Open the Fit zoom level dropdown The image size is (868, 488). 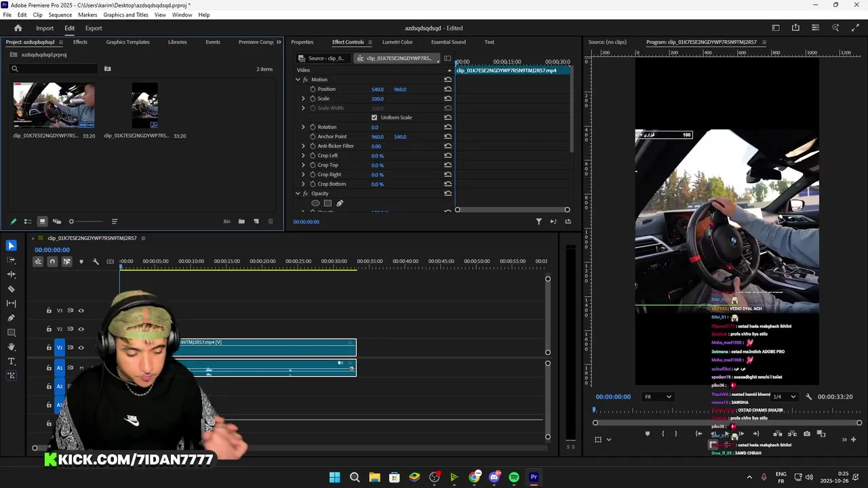(658, 396)
